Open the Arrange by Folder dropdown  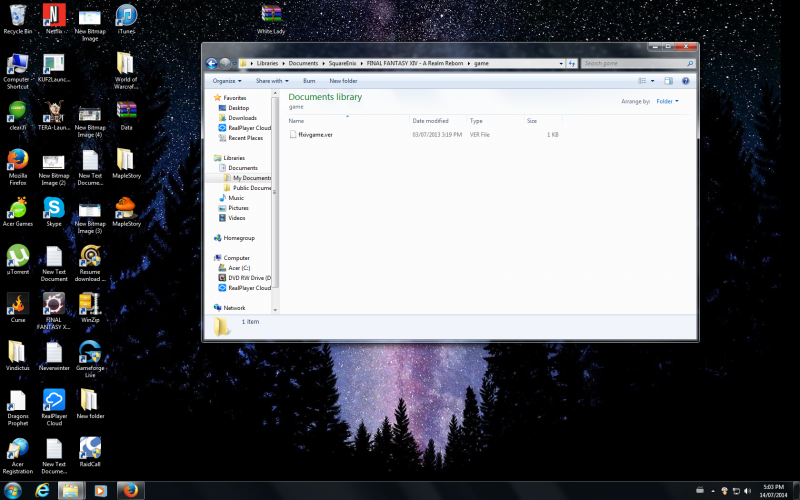[667, 101]
